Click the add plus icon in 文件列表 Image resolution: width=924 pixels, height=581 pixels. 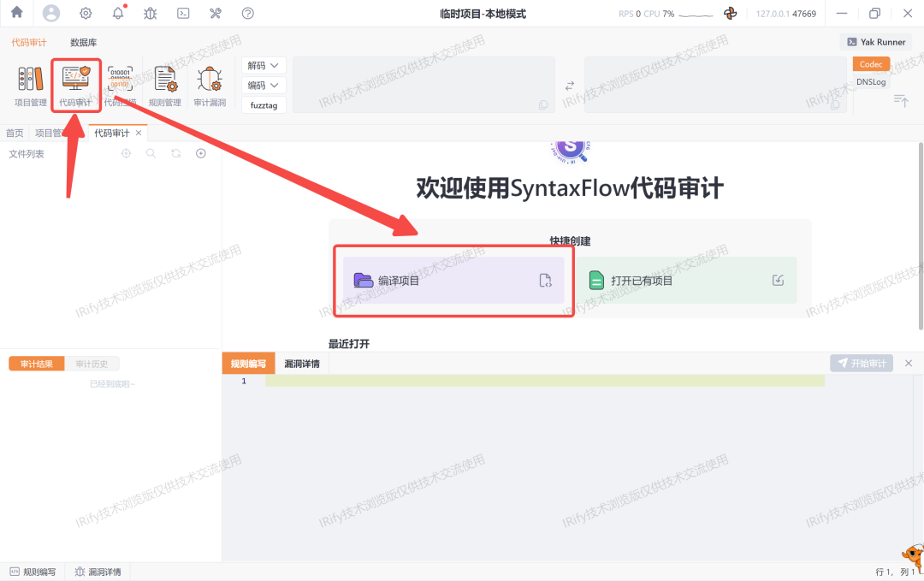201,153
